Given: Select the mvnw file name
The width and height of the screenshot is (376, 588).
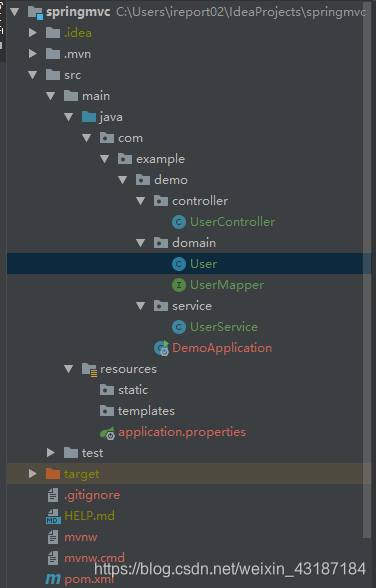Looking at the screenshot, I should 81,537.
